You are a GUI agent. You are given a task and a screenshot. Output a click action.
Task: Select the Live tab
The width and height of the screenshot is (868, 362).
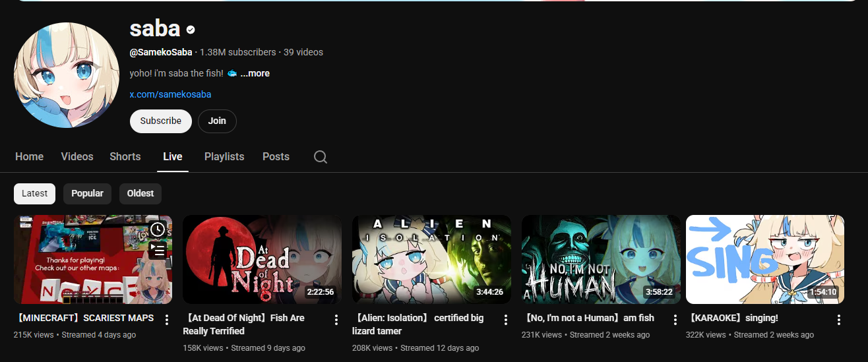(x=173, y=157)
